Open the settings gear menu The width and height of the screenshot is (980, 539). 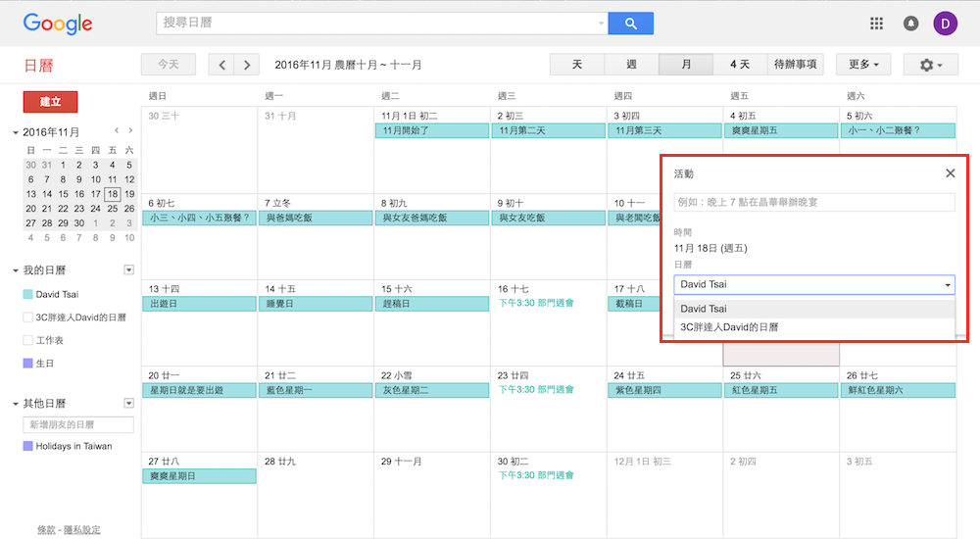930,65
